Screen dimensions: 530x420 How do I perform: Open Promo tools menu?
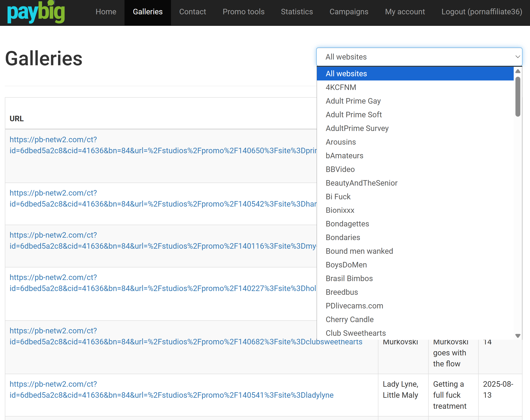(243, 12)
